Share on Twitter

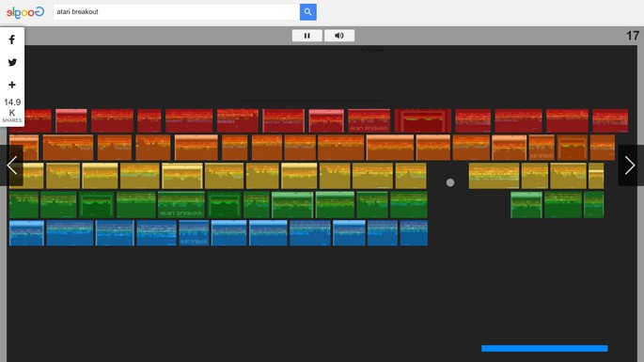pos(12,62)
